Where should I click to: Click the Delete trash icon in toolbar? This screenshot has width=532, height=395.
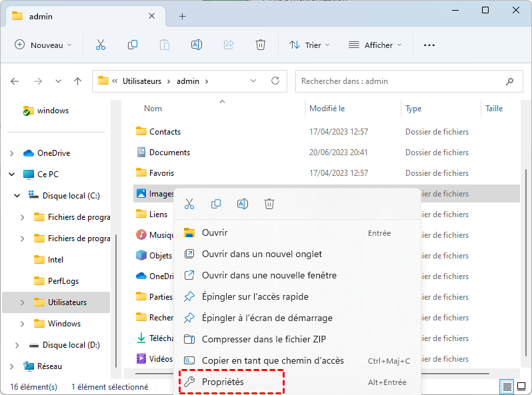pos(261,45)
